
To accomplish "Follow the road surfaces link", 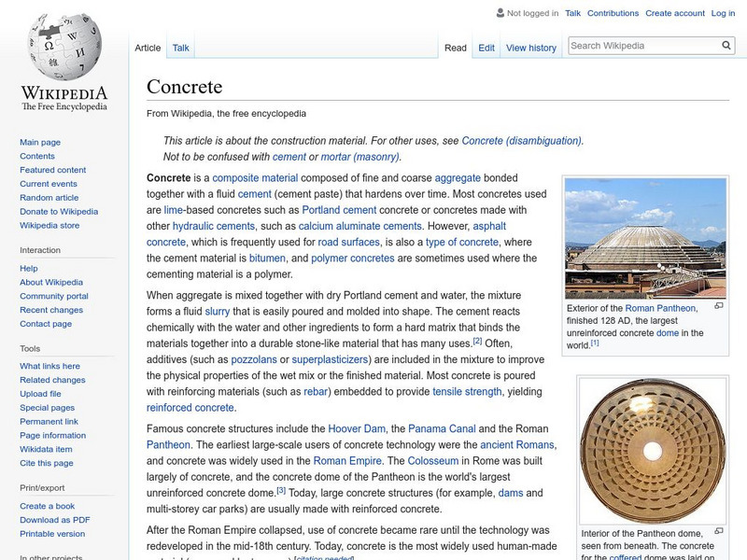I will (348, 243).
